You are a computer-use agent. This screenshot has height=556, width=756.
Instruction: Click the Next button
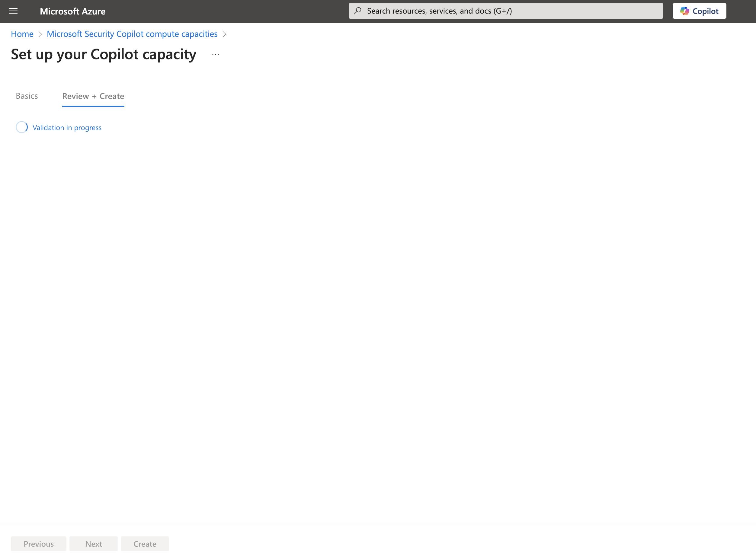(x=93, y=544)
